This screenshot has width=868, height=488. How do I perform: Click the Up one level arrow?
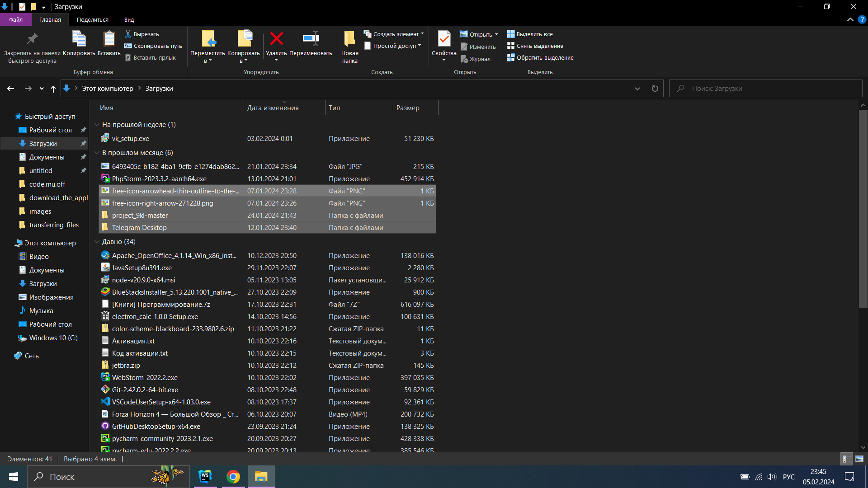[53, 89]
